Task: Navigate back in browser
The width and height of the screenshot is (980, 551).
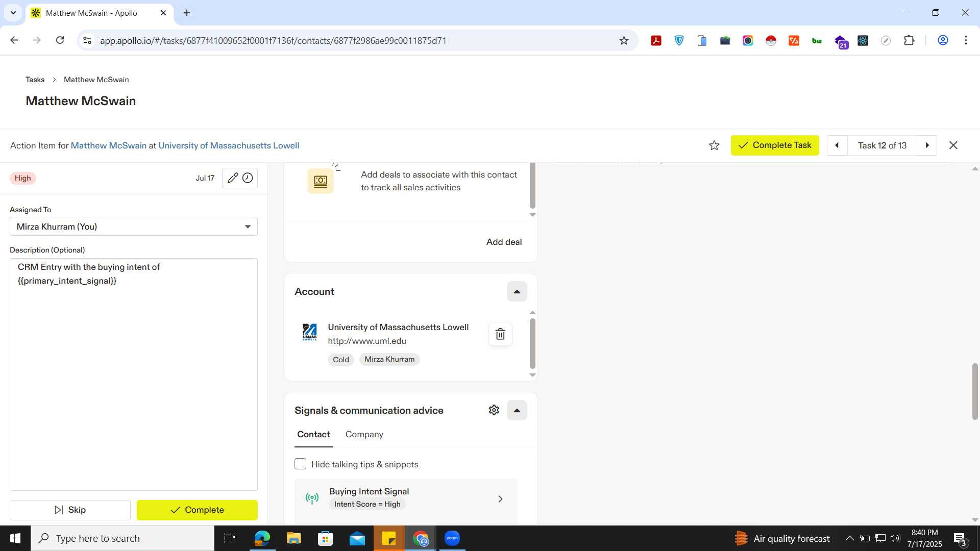Action: [x=14, y=40]
